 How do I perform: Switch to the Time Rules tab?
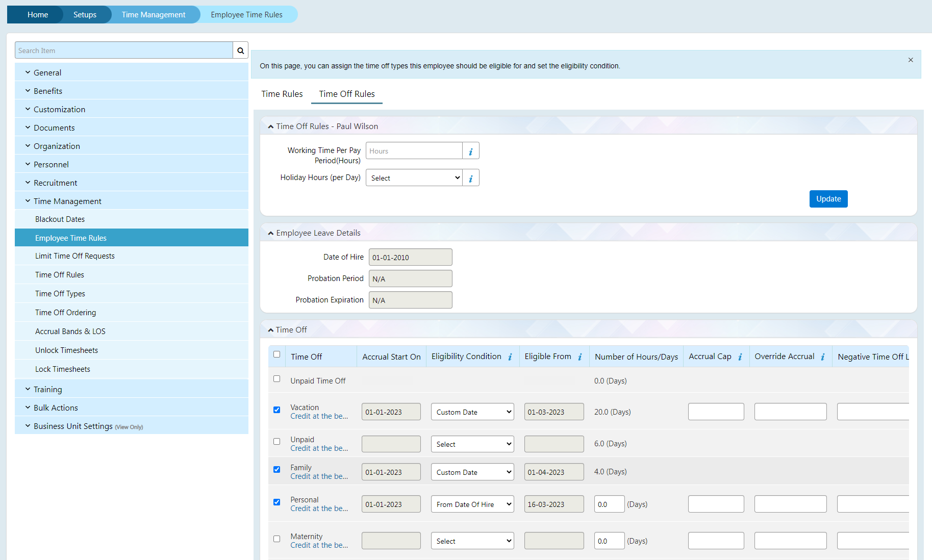(282, 94)
